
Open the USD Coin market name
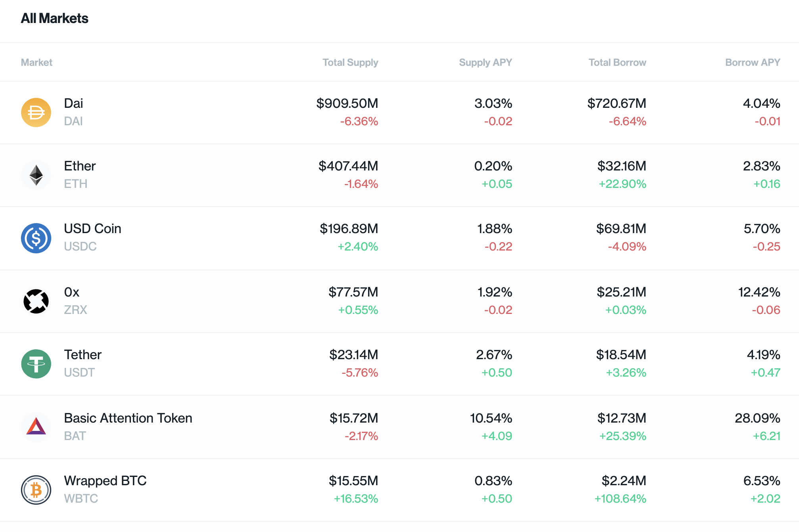pyautogui.click(x=92, y=229)
